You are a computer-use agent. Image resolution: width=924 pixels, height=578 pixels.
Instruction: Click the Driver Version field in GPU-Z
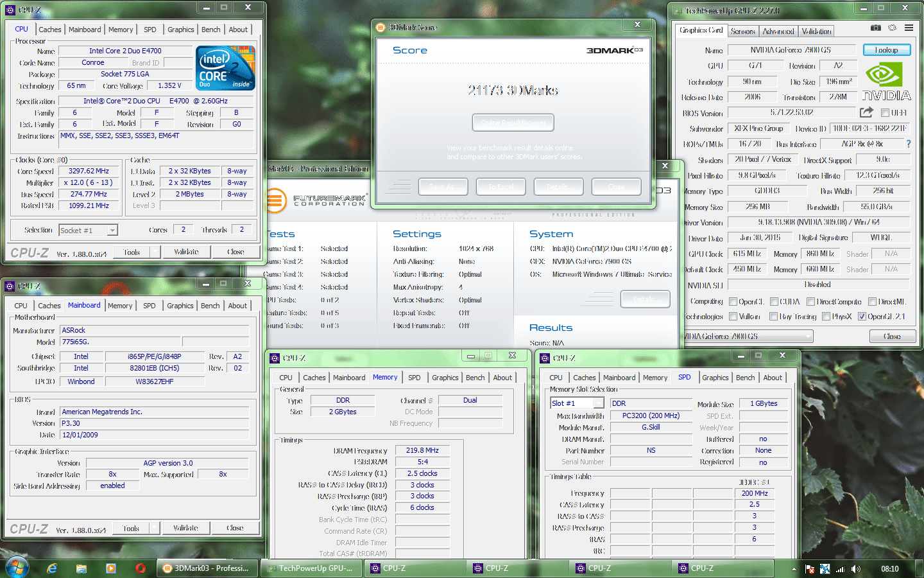(819, 222)
